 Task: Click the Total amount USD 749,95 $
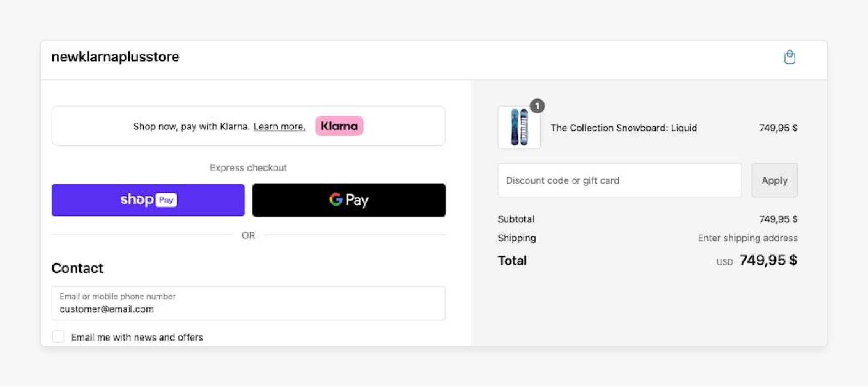pos(757,260)
